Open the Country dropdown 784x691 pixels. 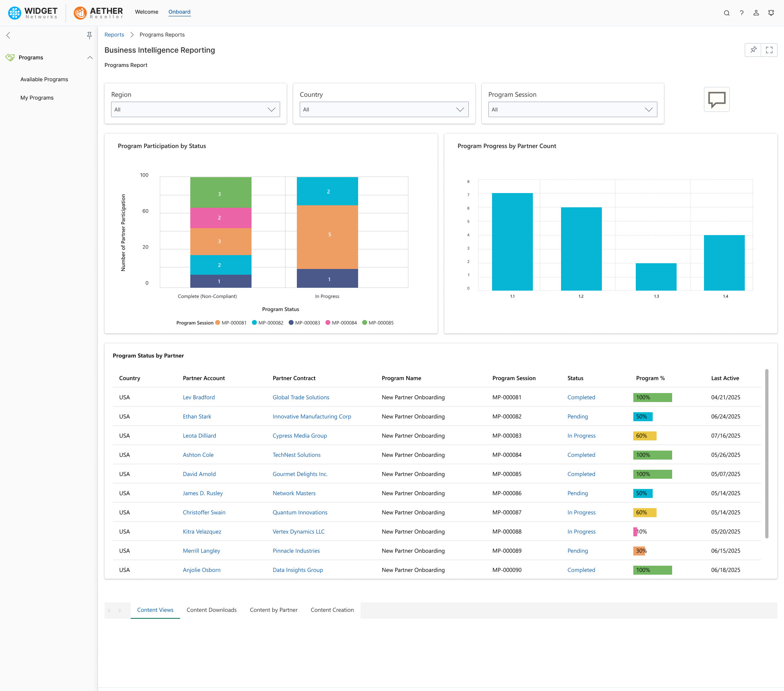click(x=384, y=109)
